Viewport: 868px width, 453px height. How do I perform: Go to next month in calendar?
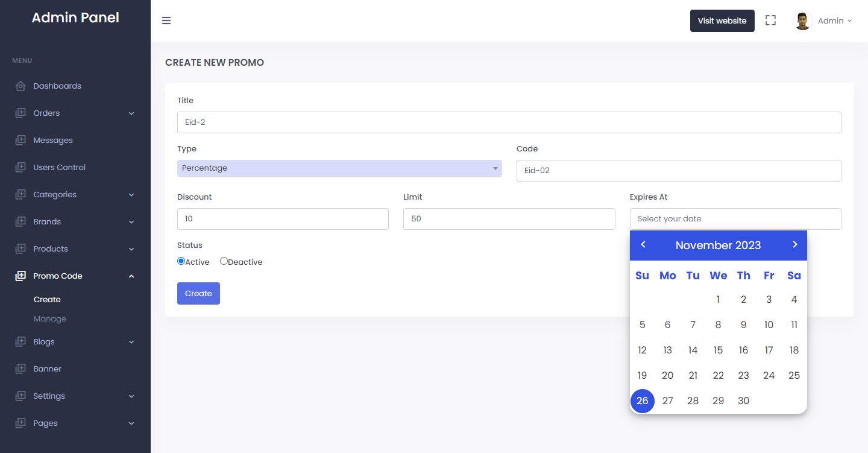[x=794, y=244]
